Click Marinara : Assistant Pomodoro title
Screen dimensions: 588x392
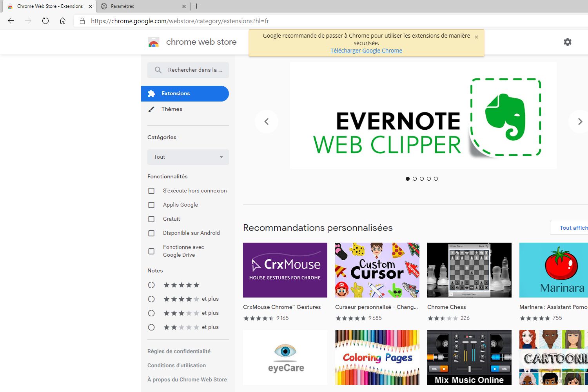(x=554, y=307)
